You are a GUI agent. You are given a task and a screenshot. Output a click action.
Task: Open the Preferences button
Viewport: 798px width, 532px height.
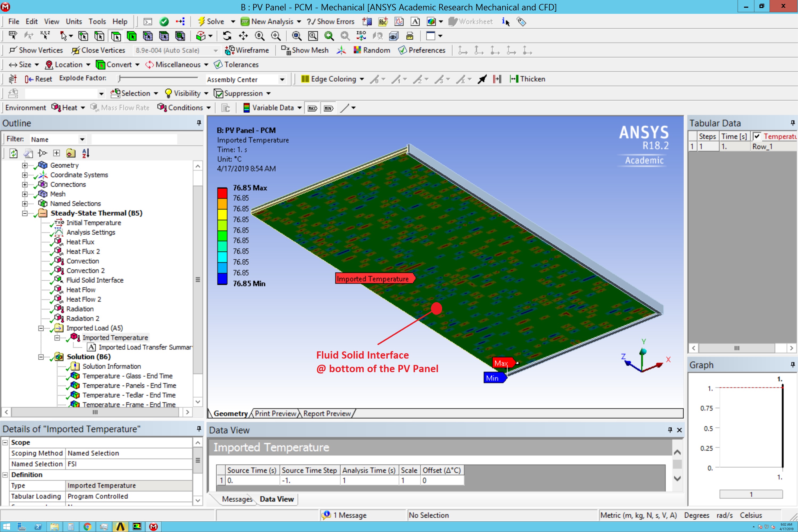[x=422, y=50]
